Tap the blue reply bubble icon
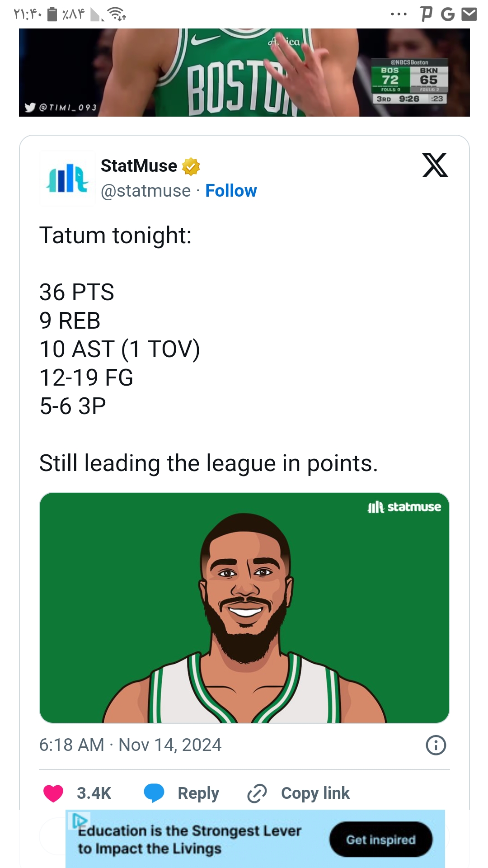This screenshot has height=868, width=488. [x=154, y=793]
